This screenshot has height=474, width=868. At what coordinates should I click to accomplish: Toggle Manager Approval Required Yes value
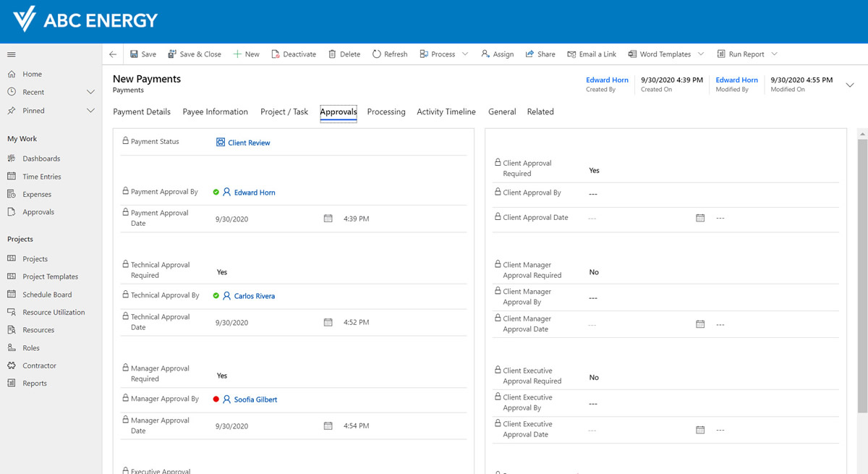[222, 376]
